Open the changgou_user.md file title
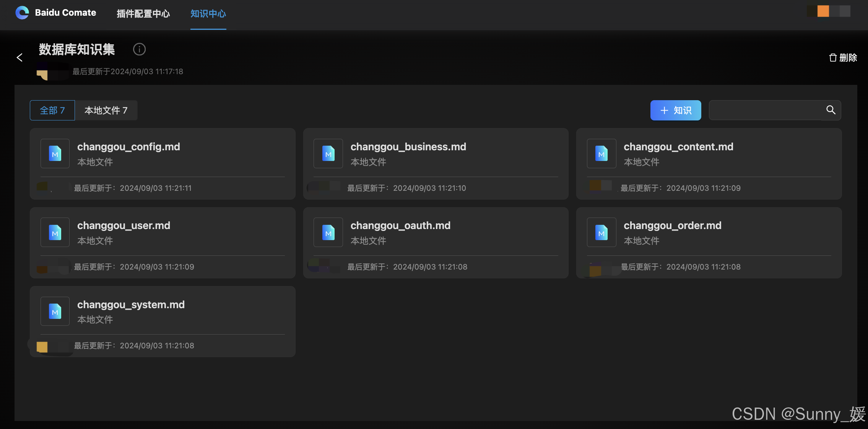Image resolution: width=868 pixels, height=429 pixels. tap(124, 226)
